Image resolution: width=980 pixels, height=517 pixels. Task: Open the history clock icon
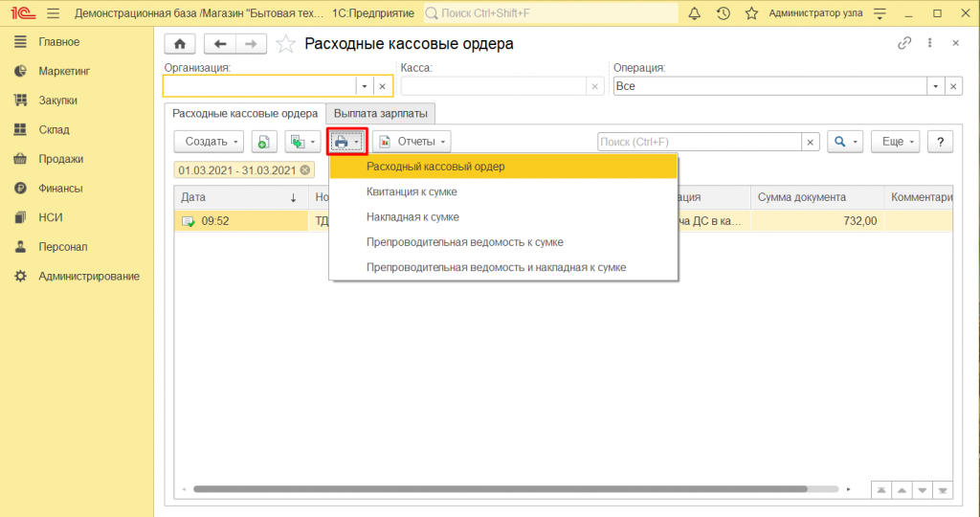coord(723,13)
